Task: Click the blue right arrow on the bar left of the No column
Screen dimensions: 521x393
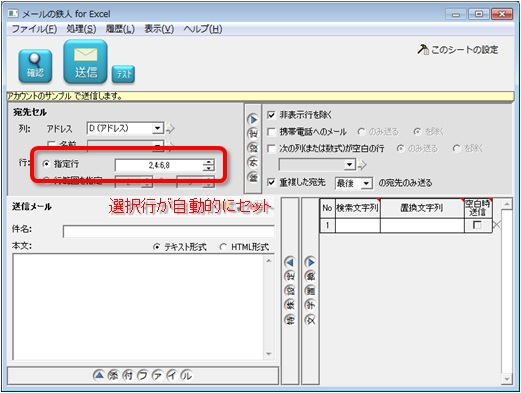Action: click(310, 262)
